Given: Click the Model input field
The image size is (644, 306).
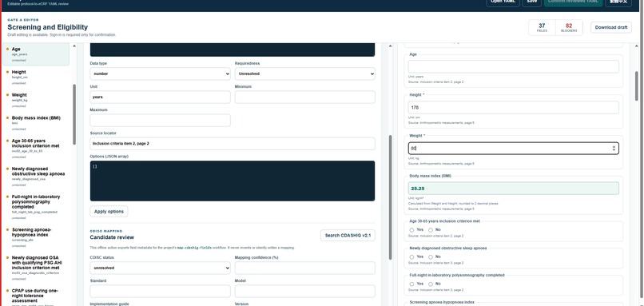Looking at the screenshot, I should (x=304, y=291).
